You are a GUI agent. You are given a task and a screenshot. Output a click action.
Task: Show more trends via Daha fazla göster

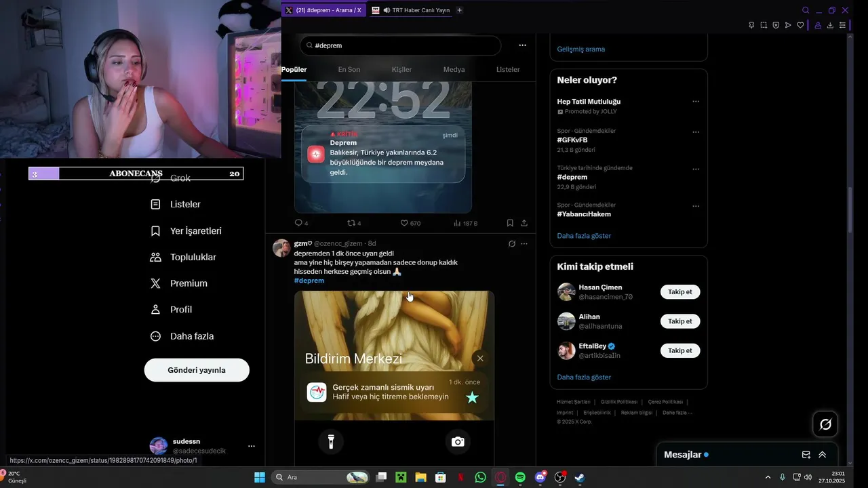click(x=584, y=236)
